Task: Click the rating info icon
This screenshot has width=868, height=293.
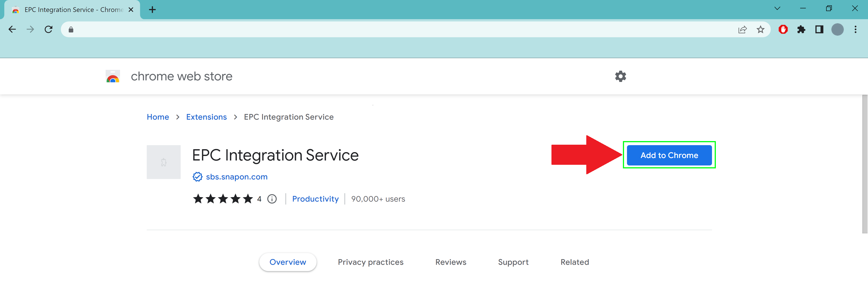Action: tap(272, 199)
